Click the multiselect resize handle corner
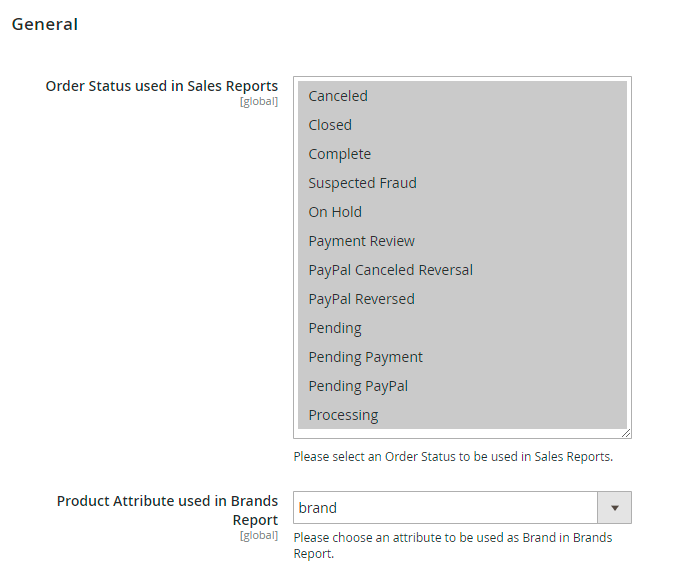This screenshot has height=575, width=683. coord(626,433)
